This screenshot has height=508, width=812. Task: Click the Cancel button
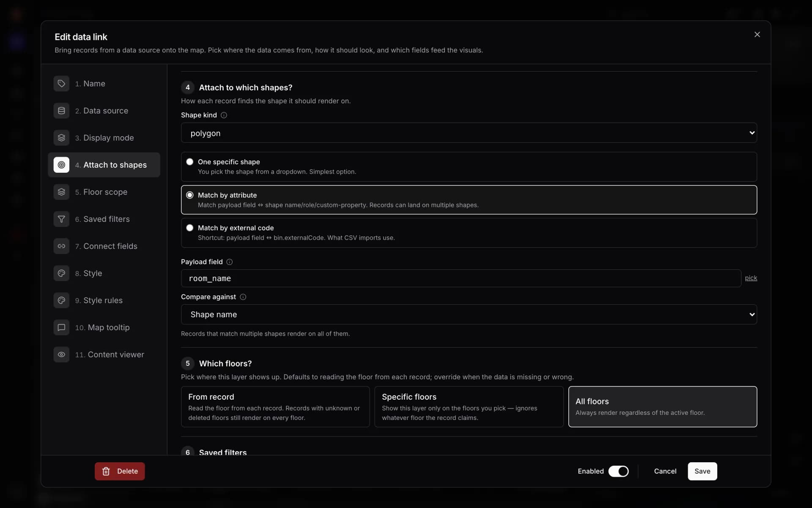pos(665,471)
